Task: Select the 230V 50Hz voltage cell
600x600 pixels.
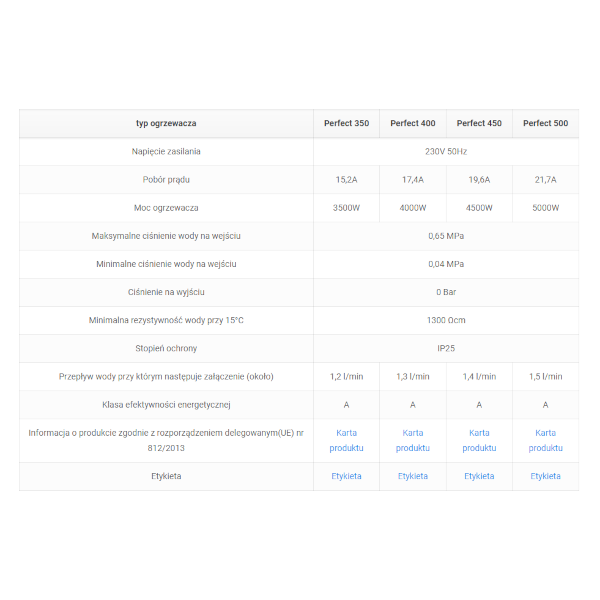Action: 446,152
